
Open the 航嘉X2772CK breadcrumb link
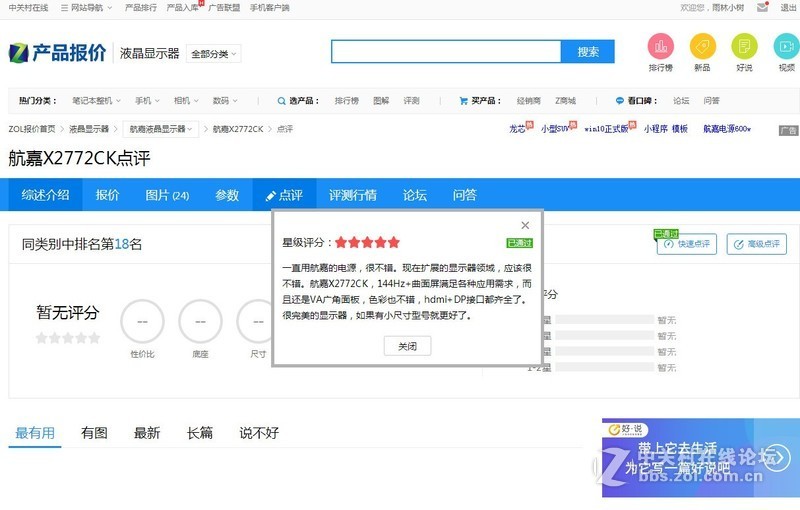click(x=238, y=129)
